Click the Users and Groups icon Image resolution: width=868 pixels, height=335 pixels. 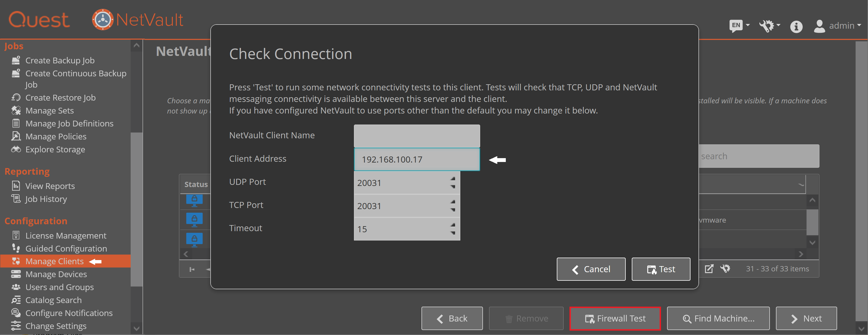[16, 287]
